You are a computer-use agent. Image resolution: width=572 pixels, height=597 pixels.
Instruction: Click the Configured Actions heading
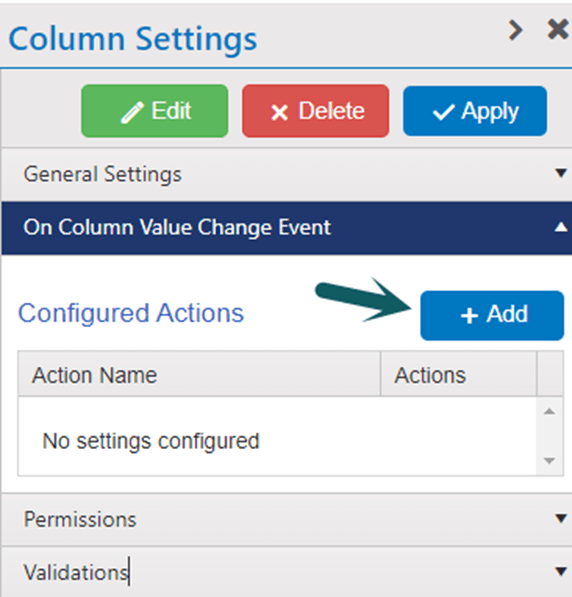[x=131, y=313]
